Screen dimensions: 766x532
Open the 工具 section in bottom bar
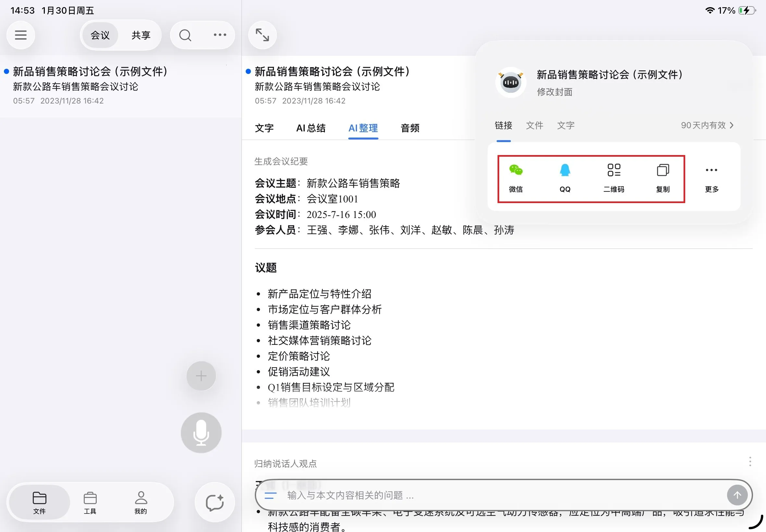[x=90, y=502]
